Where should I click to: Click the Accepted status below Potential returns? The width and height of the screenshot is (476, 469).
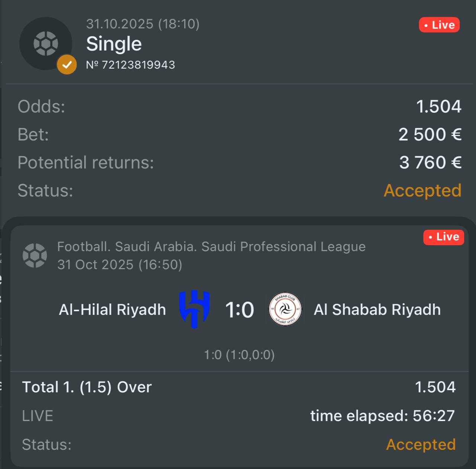click(x=422, y=191)
